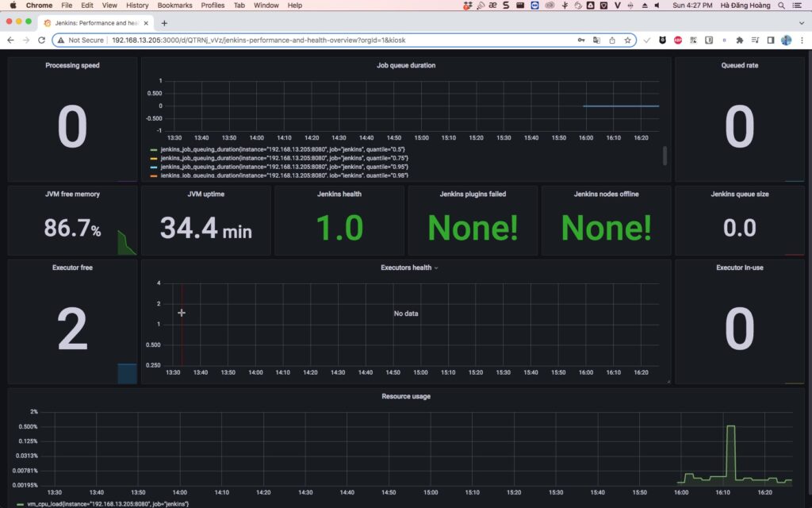The width and height of the screenshot is (812, 508).
Task: Open the Bookmarks menu
Action: point(175,6)
